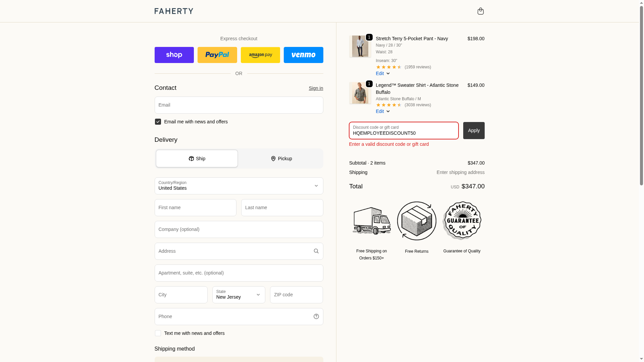
Task: Click the Free Shipping truck icon
Action: click(x=372, y=221)
